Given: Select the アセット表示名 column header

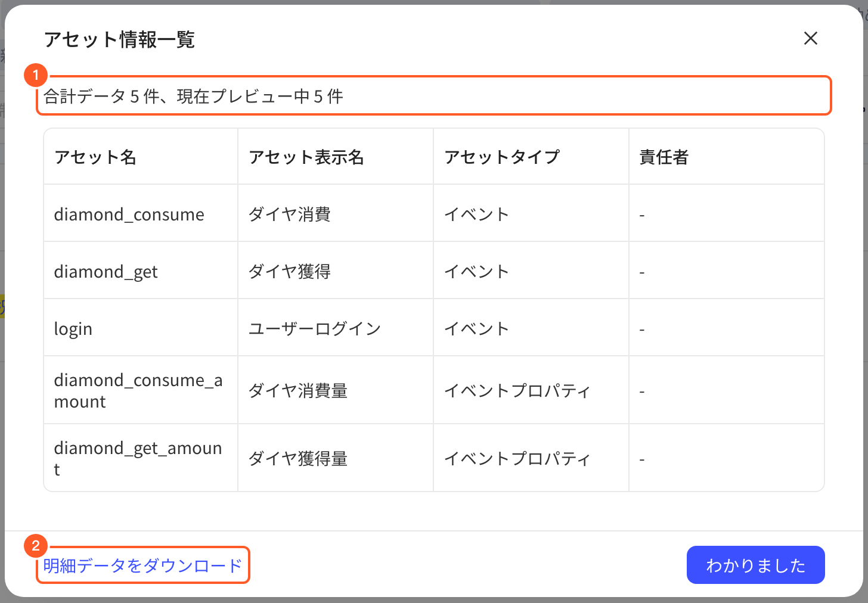Looking at the screenshot, I should (336, 157).
